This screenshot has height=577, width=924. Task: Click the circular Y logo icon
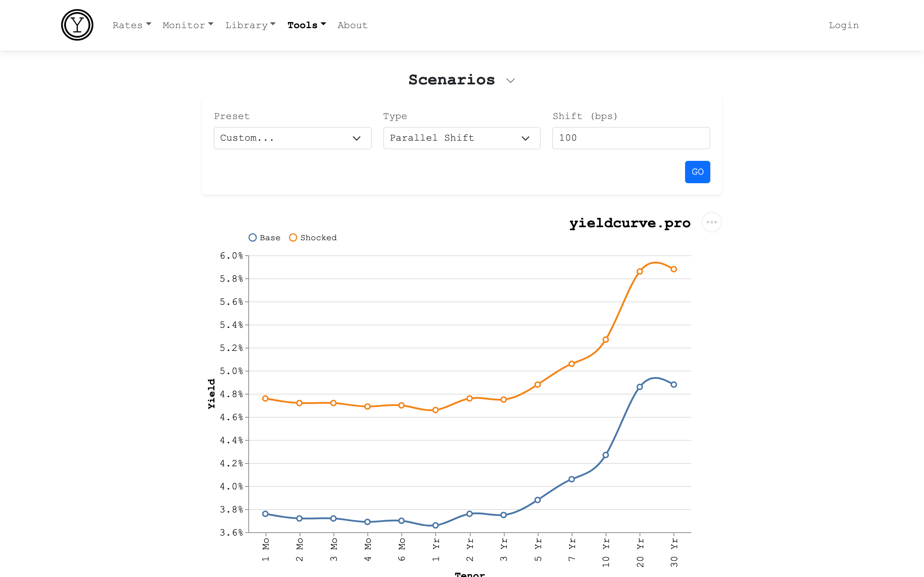tap(77, 25)
